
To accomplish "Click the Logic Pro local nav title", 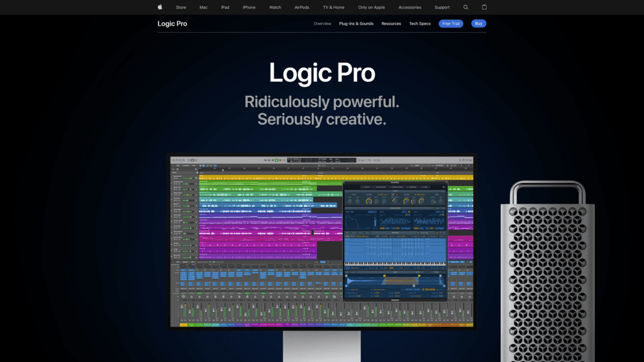I will point(172,23).
